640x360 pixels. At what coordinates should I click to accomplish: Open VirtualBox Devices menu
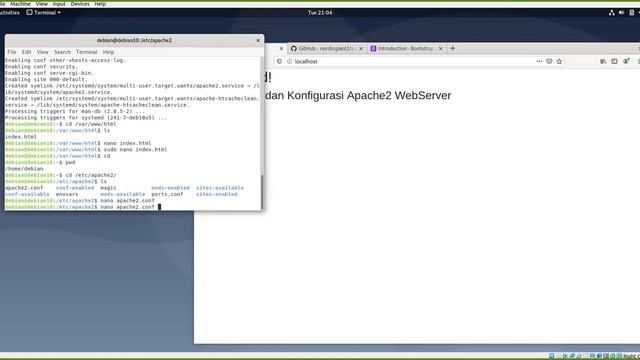pos(80,4)
